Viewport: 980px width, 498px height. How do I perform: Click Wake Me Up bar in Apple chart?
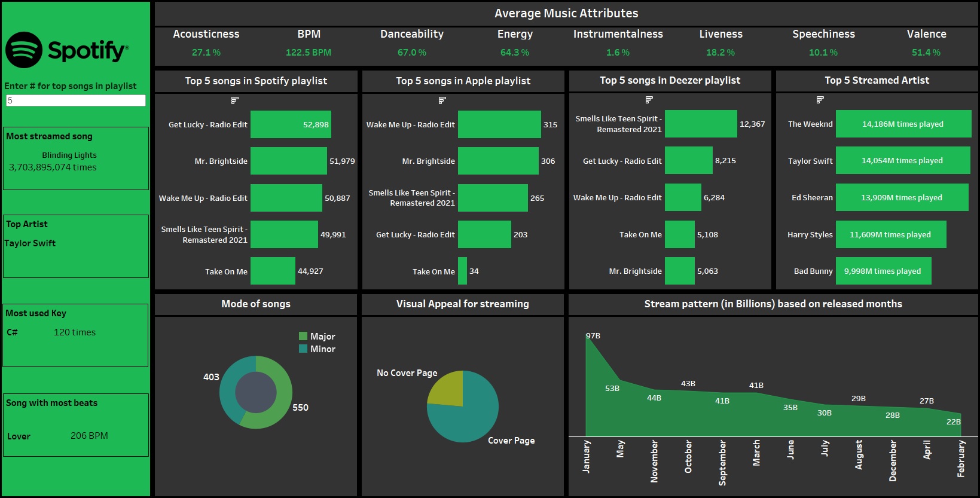[x=499, y=124]
